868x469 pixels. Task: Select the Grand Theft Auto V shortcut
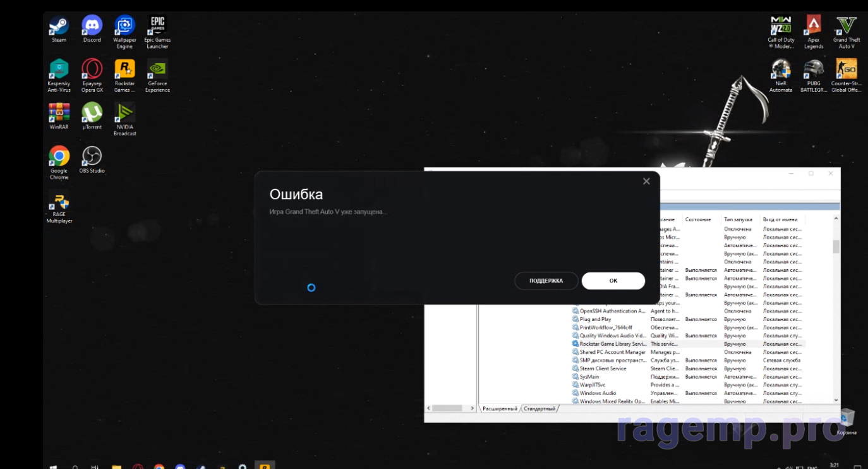pyautogui.click(x=846, y=26)
